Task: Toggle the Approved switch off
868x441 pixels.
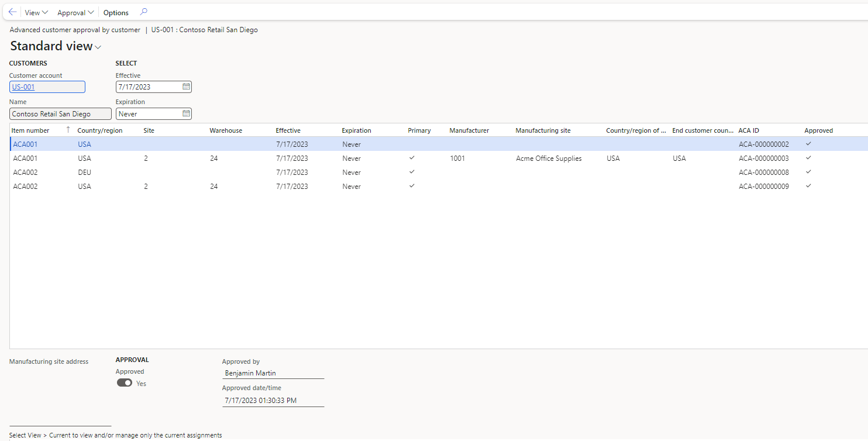Action: point(125,383)
